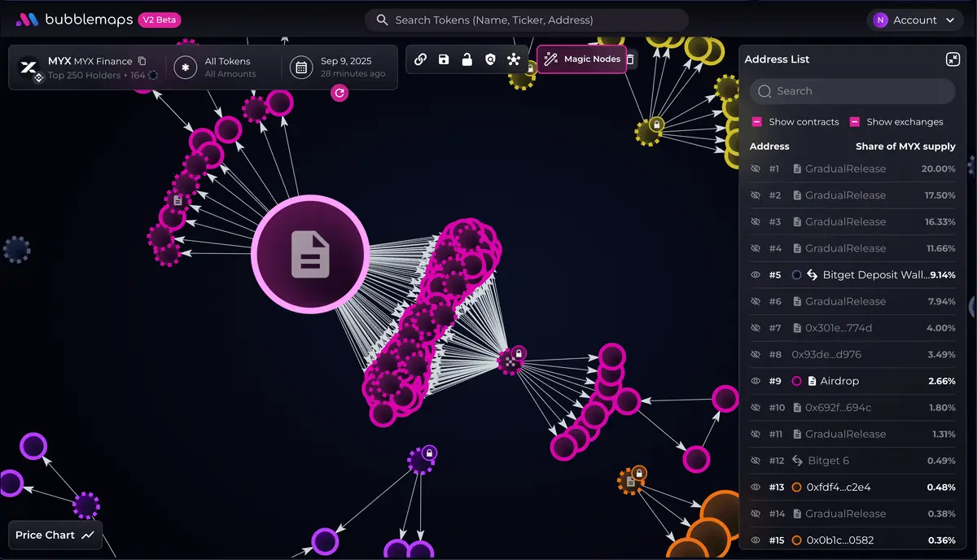The image size is (977, 560).
Task: Click the MYX token logo
Action: 28,67
